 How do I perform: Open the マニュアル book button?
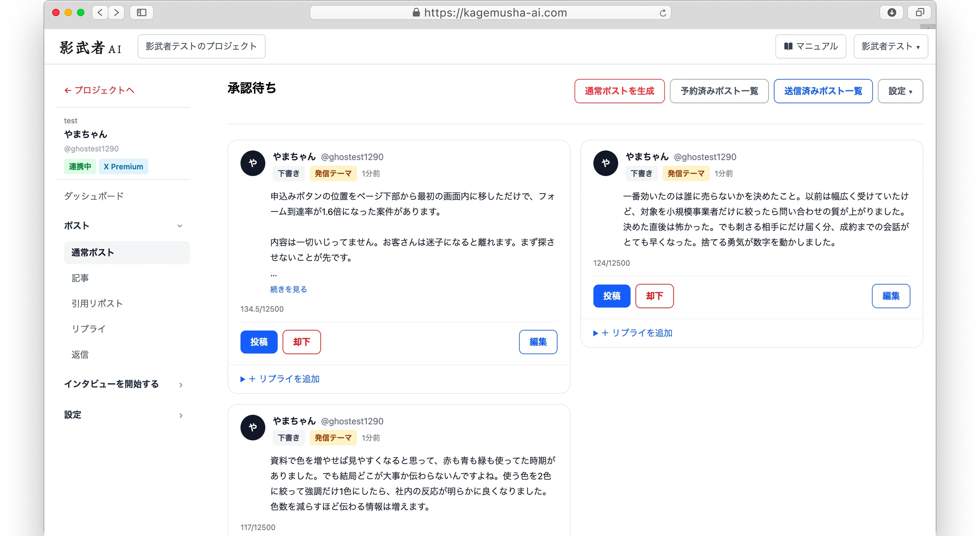810,46
